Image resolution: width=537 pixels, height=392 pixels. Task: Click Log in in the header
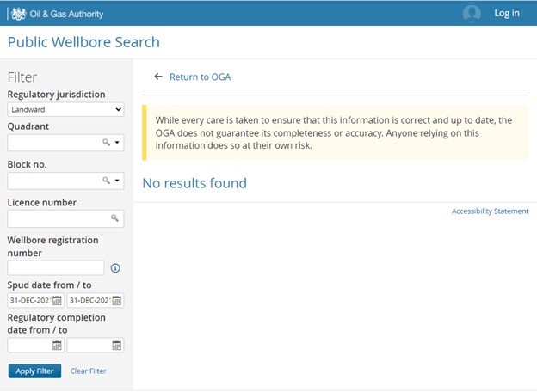507,13
